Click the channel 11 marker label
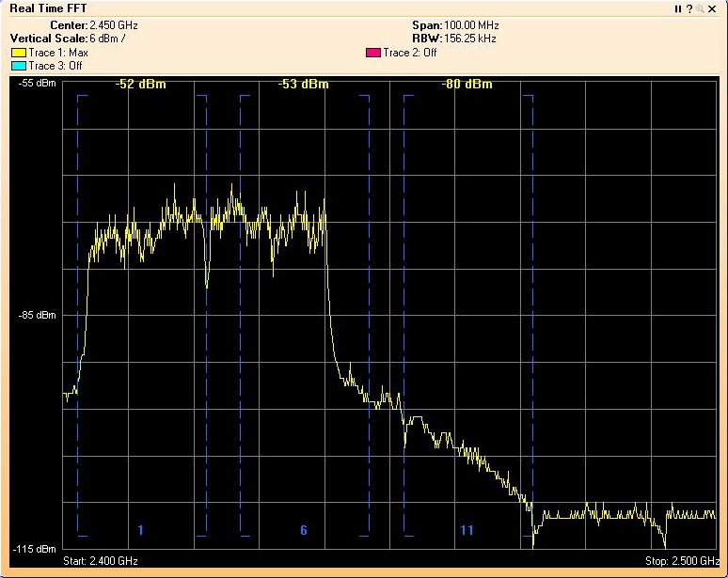Viewport: 728px width, 578px height. (x=467, y=530)
